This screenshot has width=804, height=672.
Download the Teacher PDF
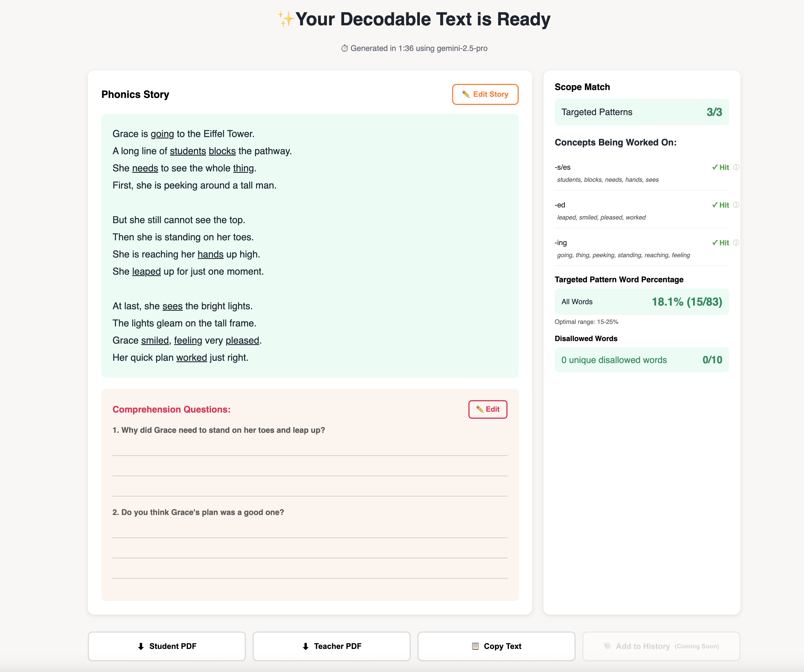(331, 646)
